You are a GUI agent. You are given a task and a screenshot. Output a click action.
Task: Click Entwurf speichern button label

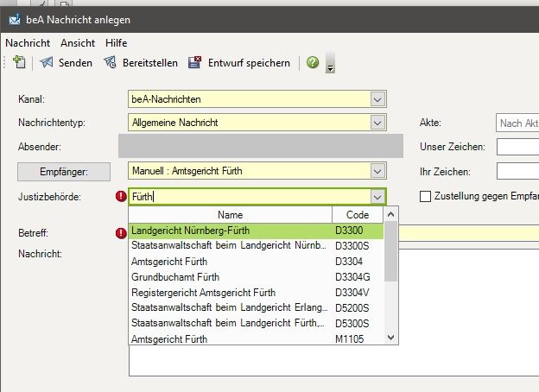249,63
